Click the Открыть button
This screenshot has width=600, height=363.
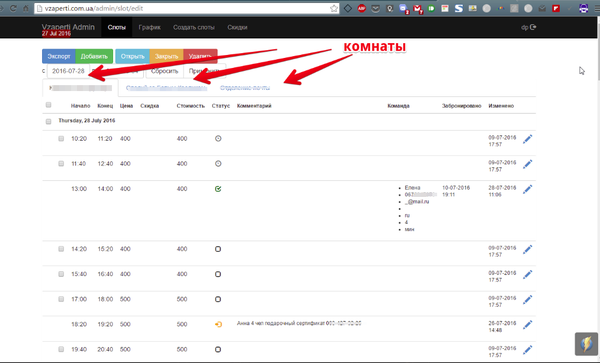point(133,56)
